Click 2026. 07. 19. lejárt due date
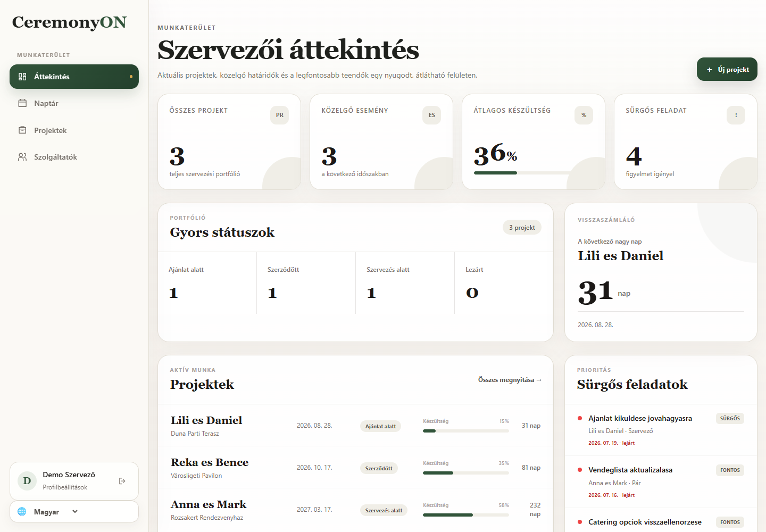Image resolution: width=766 pixels, height=532 pixels. [x=612, y=443]
